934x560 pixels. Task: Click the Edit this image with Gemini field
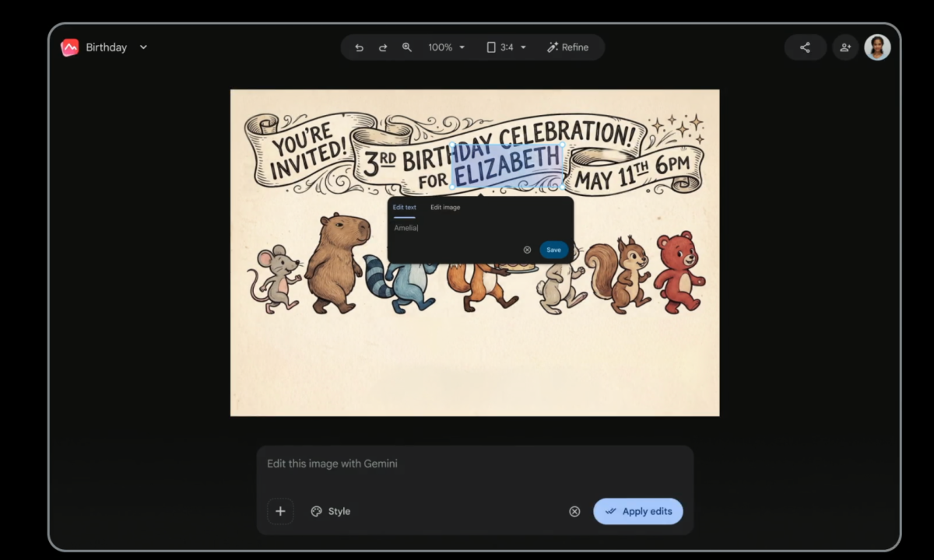(x=475, y=464)
